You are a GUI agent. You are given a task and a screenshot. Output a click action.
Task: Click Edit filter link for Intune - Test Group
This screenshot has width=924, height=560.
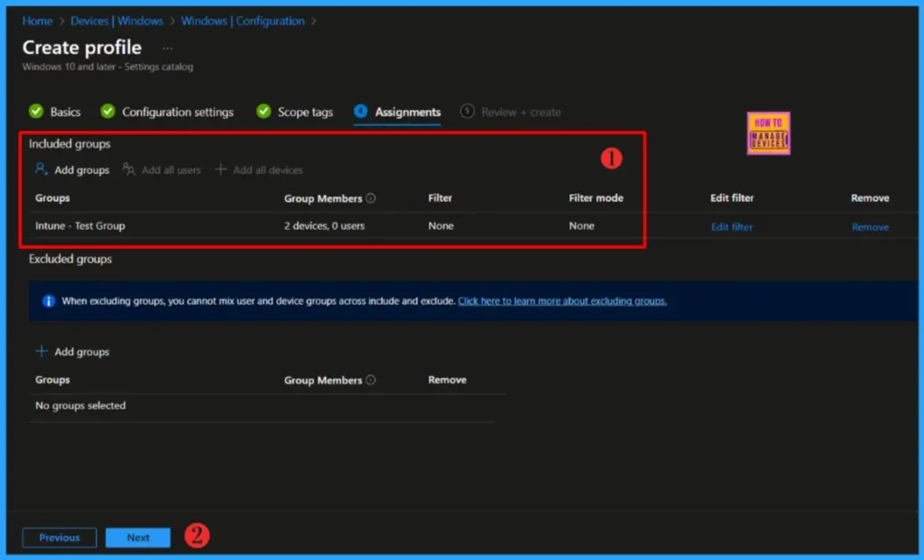pyautogui.click(x=731, y=227)
